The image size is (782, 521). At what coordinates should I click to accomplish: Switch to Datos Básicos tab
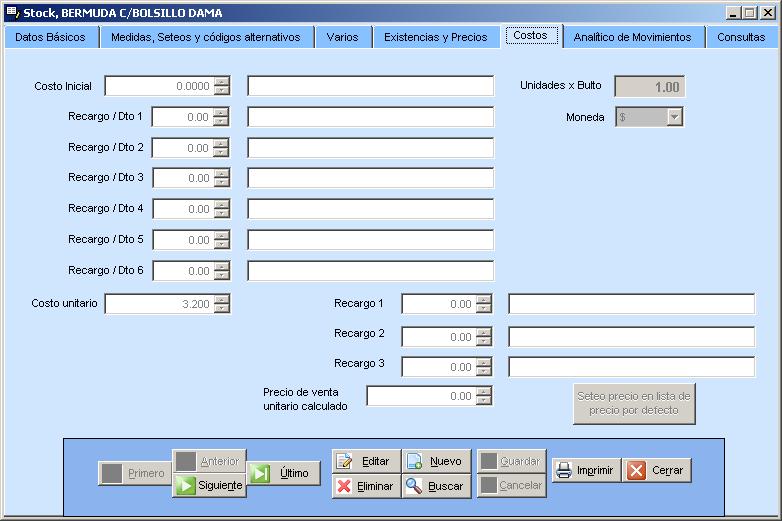(50, 37)
